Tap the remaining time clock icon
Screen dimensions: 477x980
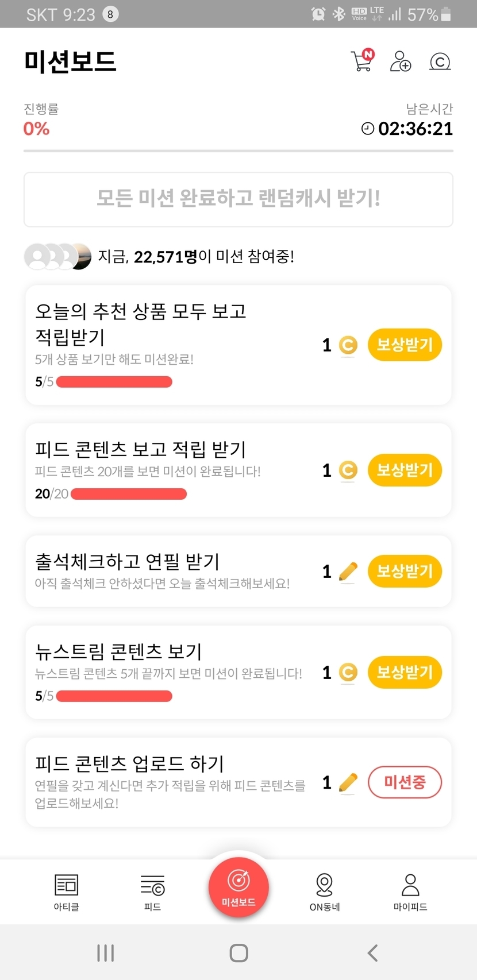coord(368,129)
